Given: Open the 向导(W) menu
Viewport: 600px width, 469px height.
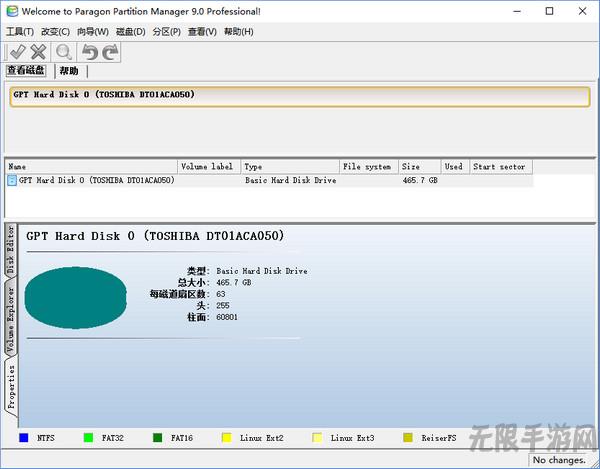Looking at the screenshot, I should [93, 32].
